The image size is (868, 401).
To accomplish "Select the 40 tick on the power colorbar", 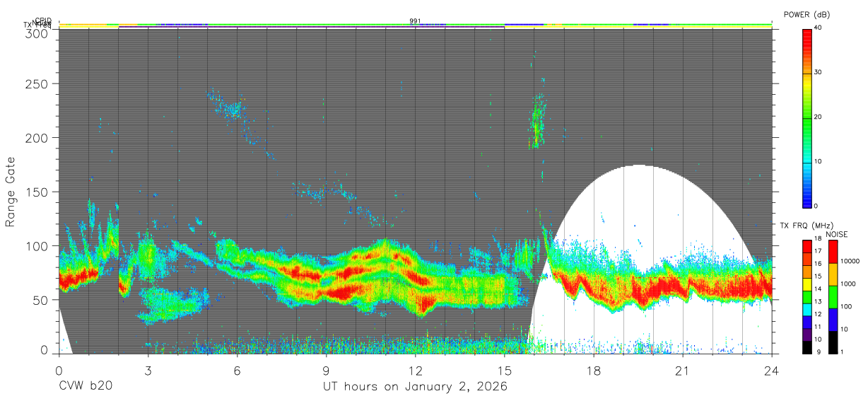I will point(819,28).
